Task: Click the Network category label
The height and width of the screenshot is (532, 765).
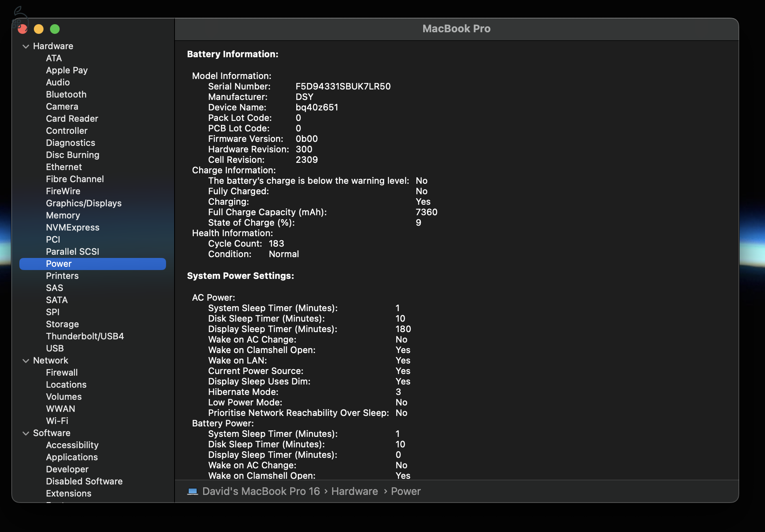Action: [50, 360]
